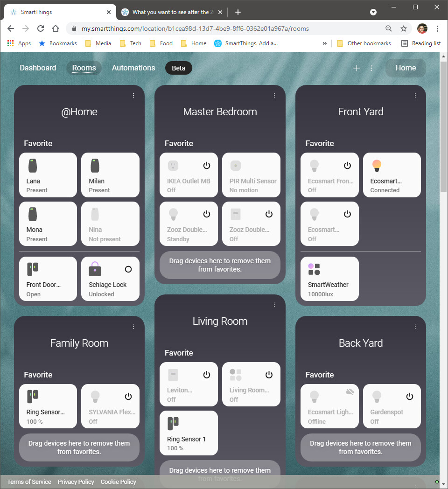The image size is (448, 489).
Task: Expand the hidden bookmarks overflow chevron
Action: click(325, 43)
